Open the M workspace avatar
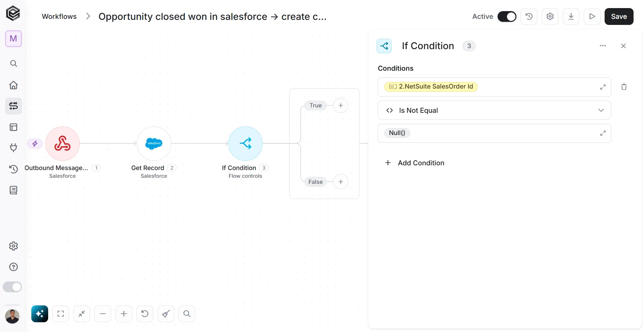This screenshot has height=332, width=644. click(x=13, y=39)
